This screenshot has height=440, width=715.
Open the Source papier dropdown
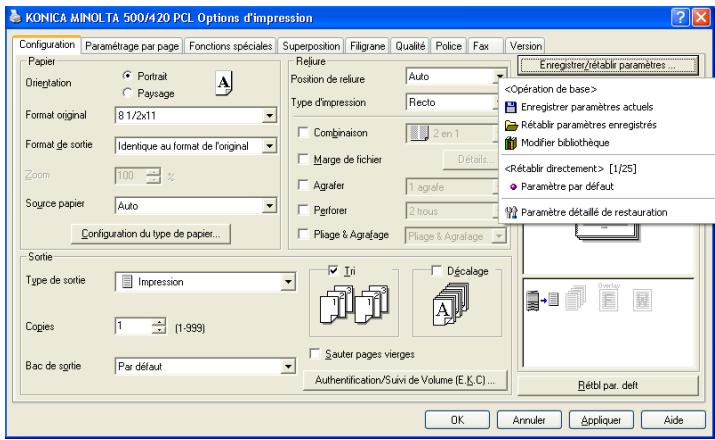(x=270, y=206)
